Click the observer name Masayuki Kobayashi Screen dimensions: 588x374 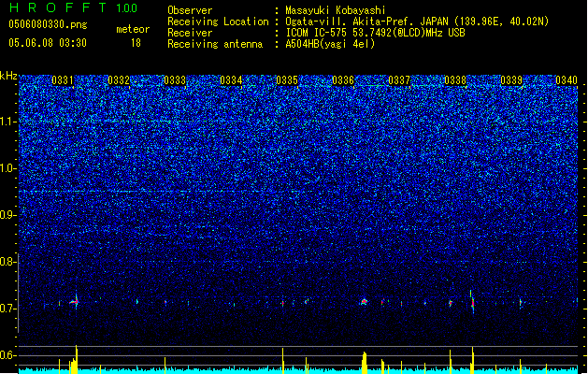[336, 10]
